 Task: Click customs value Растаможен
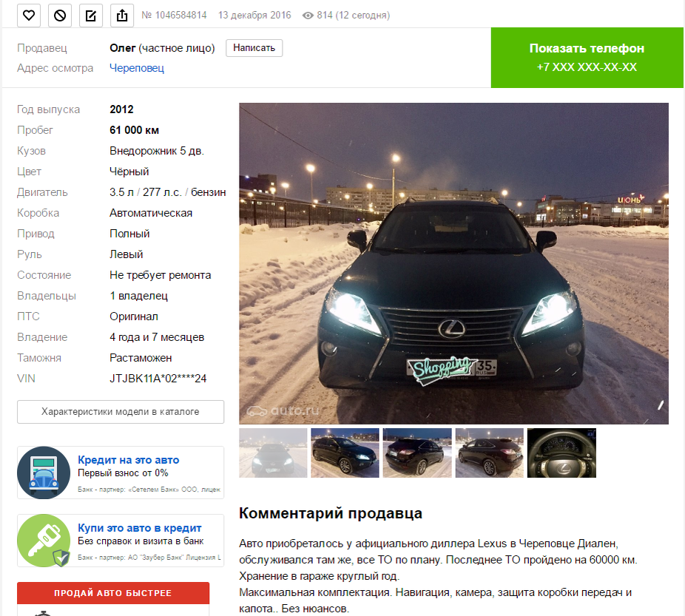coord(141,358)
